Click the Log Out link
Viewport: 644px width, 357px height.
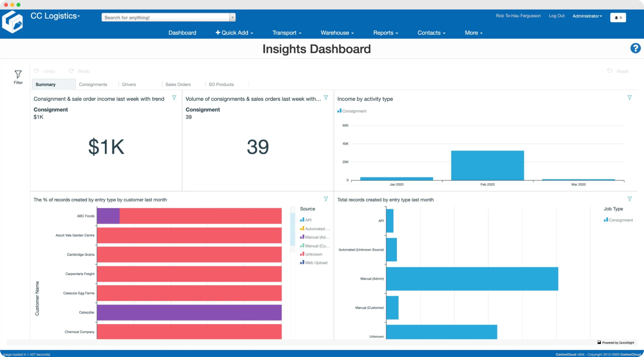point(557,16)
